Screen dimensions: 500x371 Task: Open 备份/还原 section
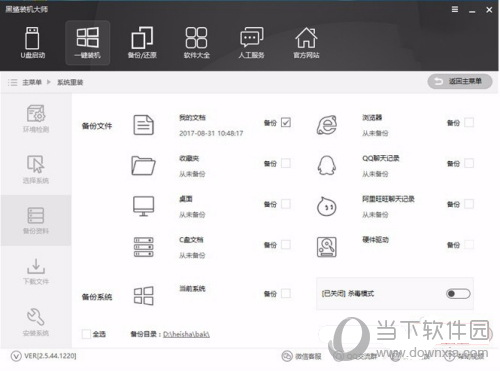[142, 43]
